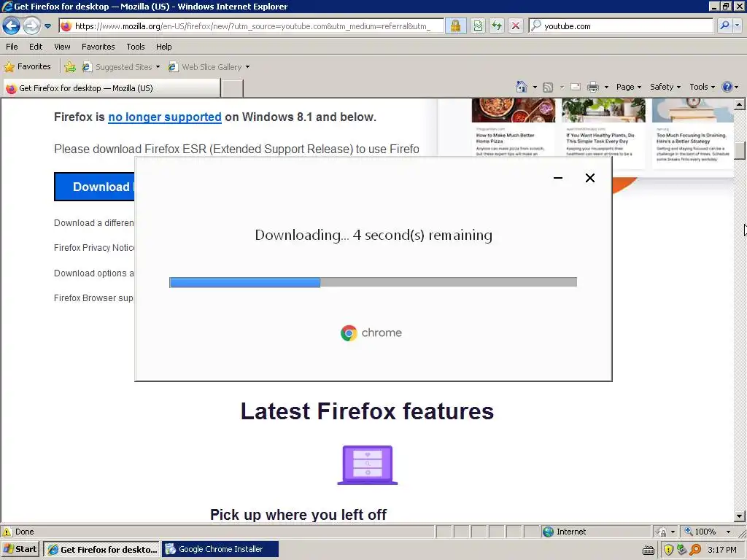Expand the Print options arrow
747x560 pixels.
606,87
